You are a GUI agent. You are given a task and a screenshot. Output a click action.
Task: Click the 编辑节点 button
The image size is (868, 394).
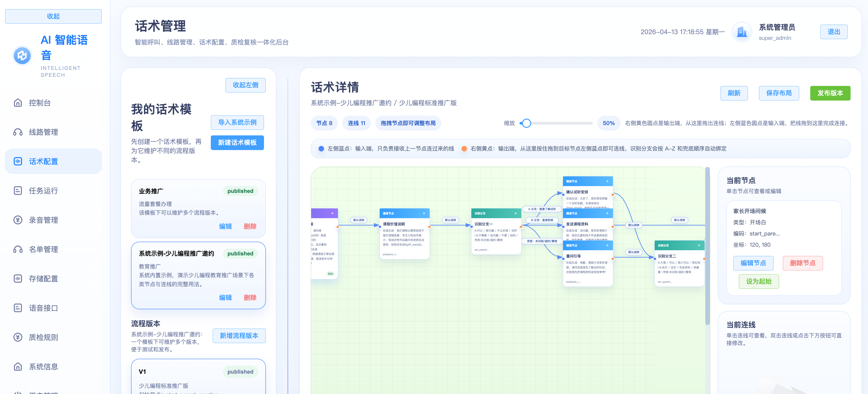tap(753, 263)
